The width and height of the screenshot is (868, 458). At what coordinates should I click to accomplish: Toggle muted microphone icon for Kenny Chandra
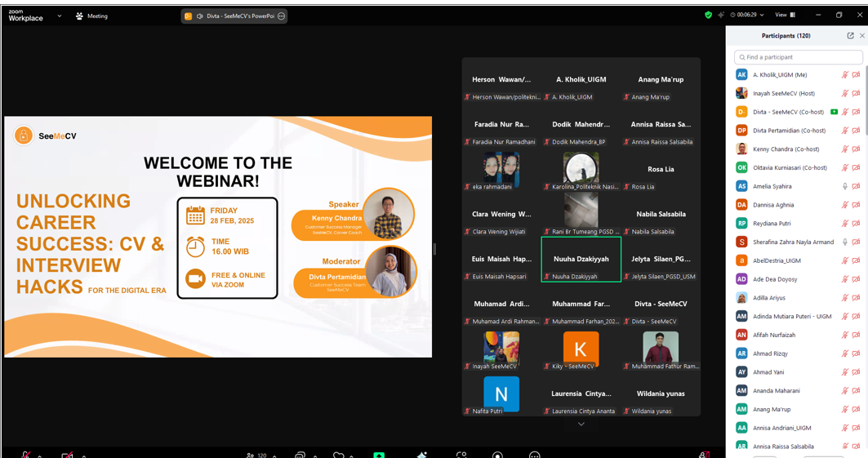click(x=845, y=149)
